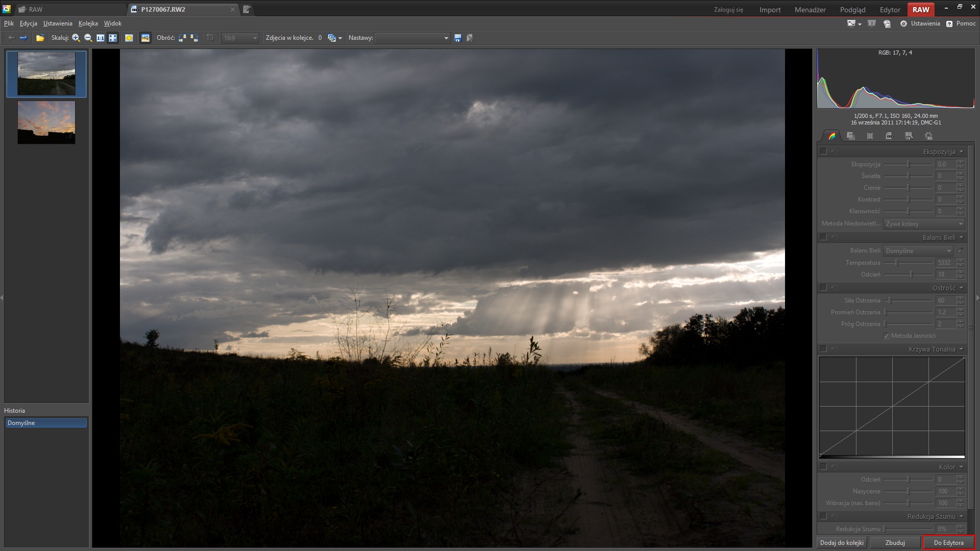Toggle the HQ preview icon
This screenshot has width=980, height=551.
[x=145, y=38]
